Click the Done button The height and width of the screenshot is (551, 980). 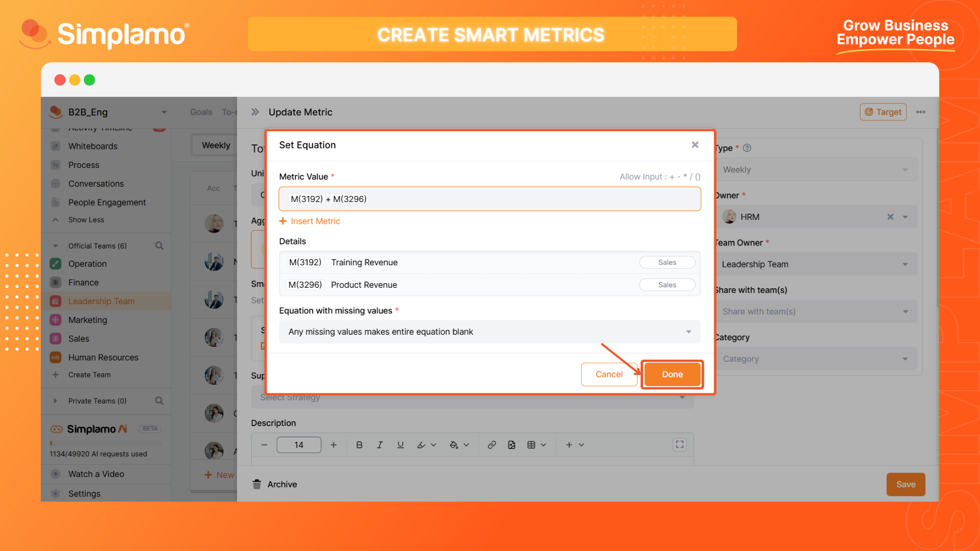point(672,374)
